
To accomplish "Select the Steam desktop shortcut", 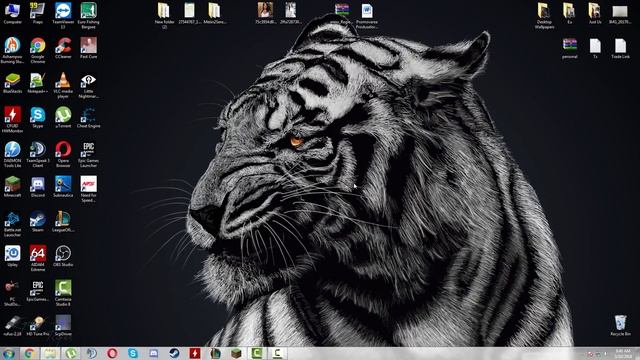I will [38, 221].
